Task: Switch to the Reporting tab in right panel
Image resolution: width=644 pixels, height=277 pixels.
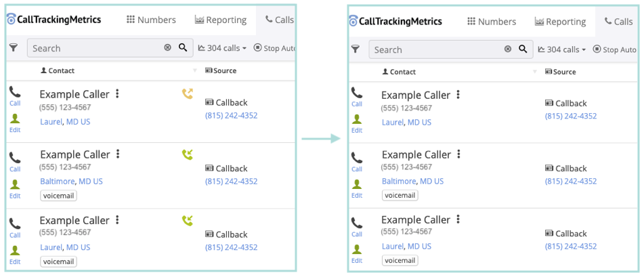Action: [x=560, y=22]
